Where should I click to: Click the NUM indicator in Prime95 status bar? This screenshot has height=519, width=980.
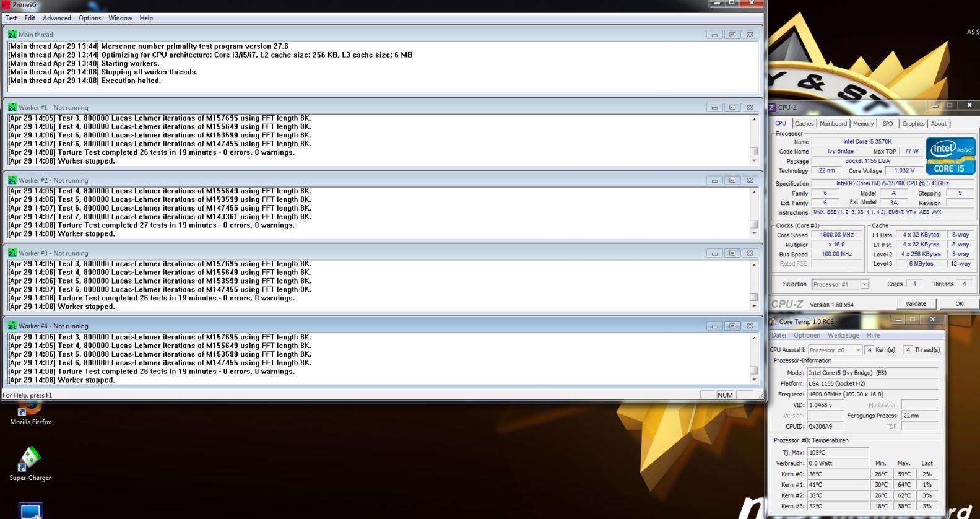tap(725, 395)
